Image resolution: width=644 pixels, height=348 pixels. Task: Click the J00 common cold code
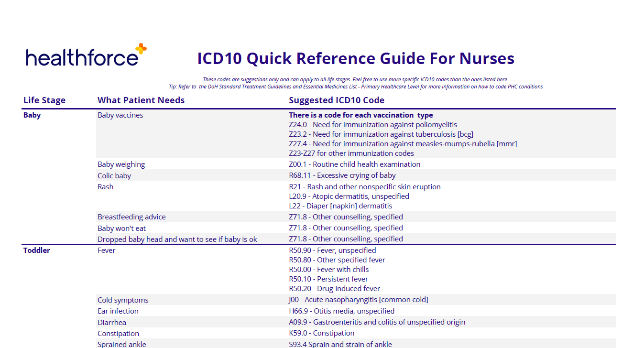[357, 299]
